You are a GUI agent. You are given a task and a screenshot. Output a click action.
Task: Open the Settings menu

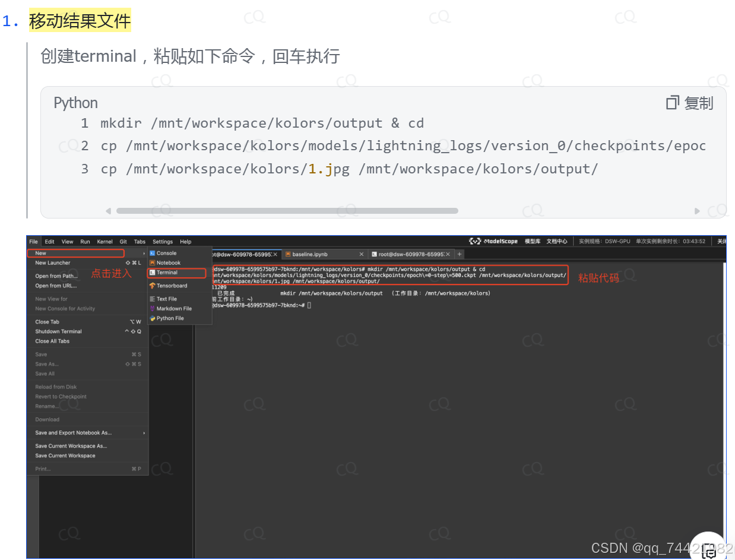tap(162, 242)
